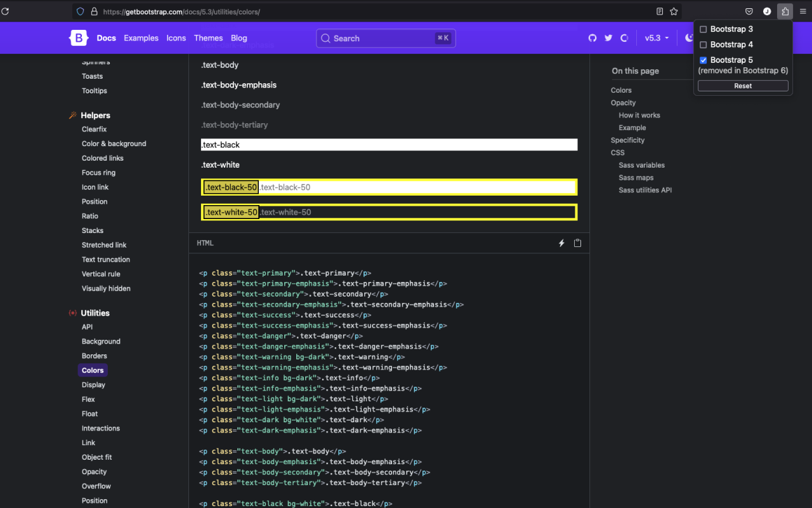The height and width of the screenshot is (508, 812).
Task: Open Text truncation helper page
Action: (x=106, y=260)
